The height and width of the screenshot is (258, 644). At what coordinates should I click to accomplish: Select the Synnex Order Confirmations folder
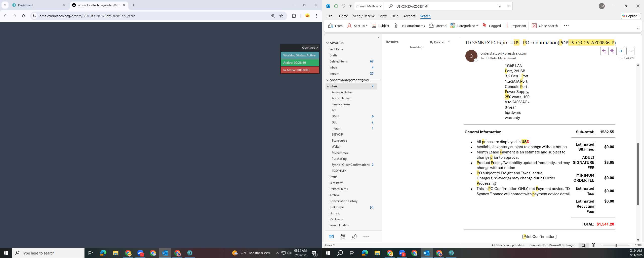(351, 165)
